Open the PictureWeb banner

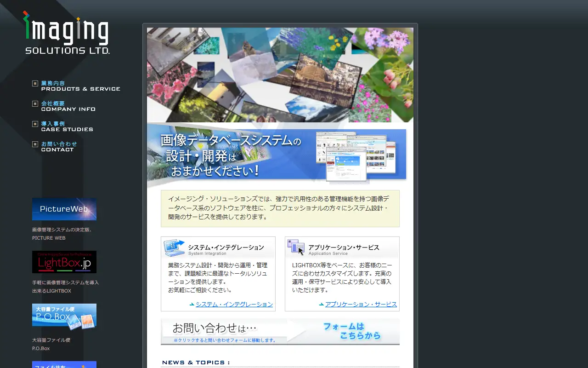[64, 209]
